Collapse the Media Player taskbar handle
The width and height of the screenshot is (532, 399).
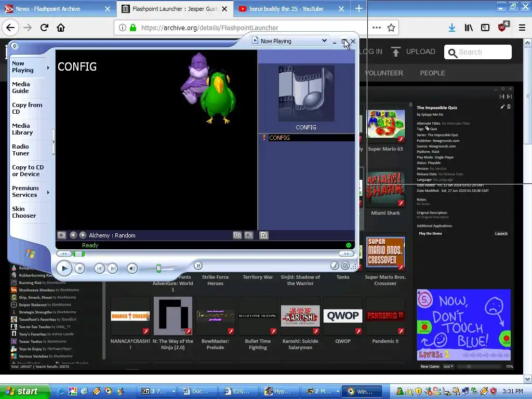tap(54, 142)
